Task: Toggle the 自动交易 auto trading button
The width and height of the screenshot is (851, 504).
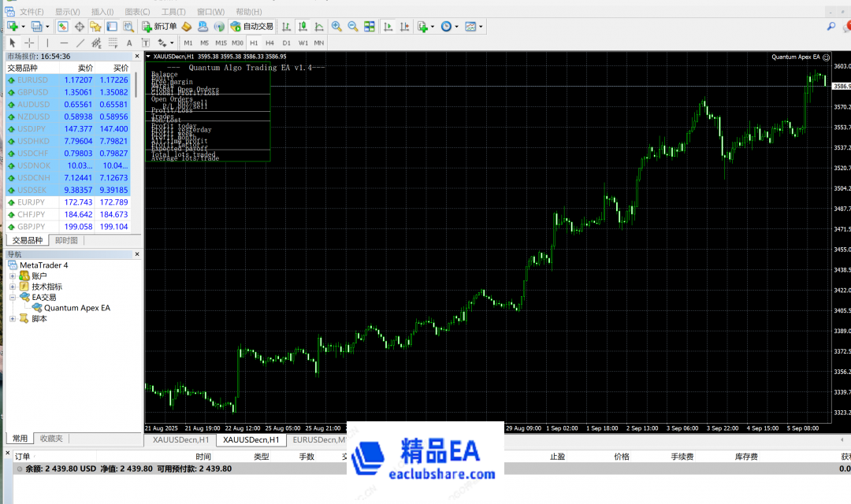Action: coord(252,26)
